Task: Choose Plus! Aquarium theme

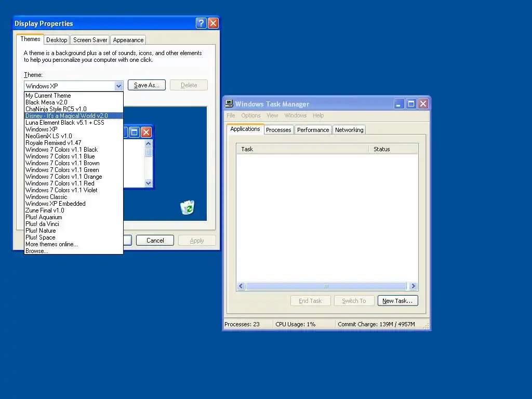Action: pyautogui.click(x=74, y=218)
